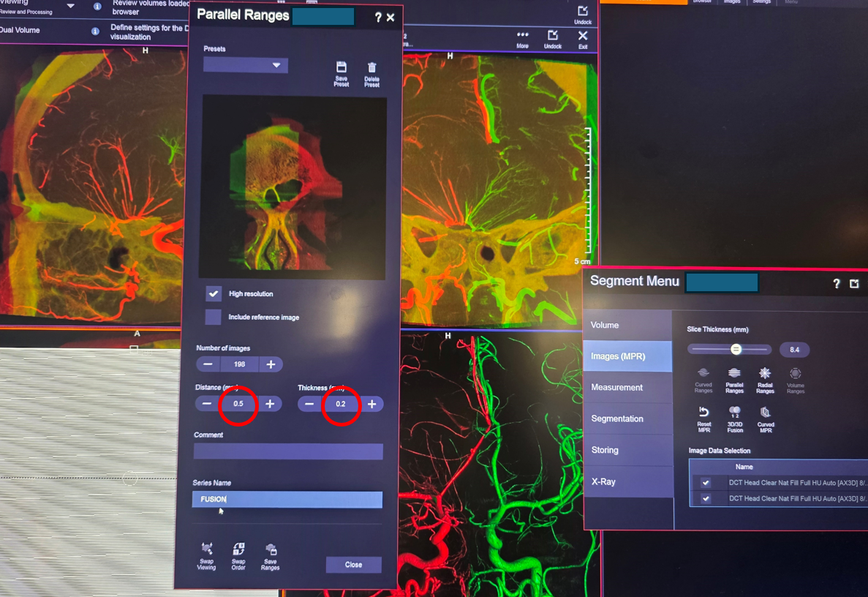
Task: Click the Comment input field
Action: click(x=288, y=451)
